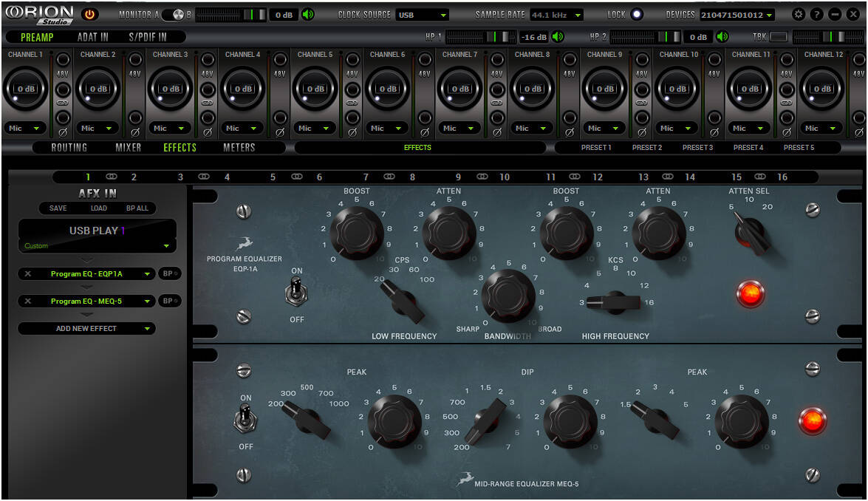868x501 pixels.
Task: Bypass the Program EQ - EQP1A effect
Action: click(169, 273)
